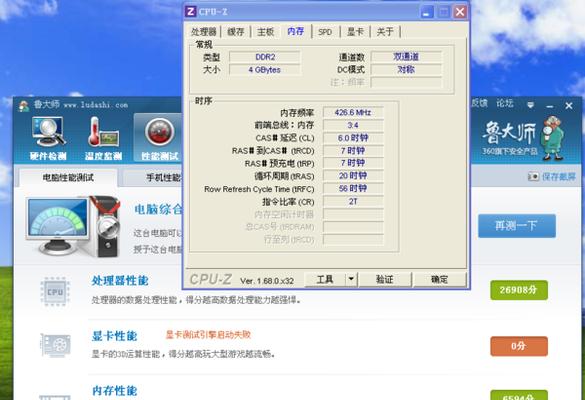585x400 pixels.
Task: Click the 工具 button in CPU-Z
Action: coord(325,279)
